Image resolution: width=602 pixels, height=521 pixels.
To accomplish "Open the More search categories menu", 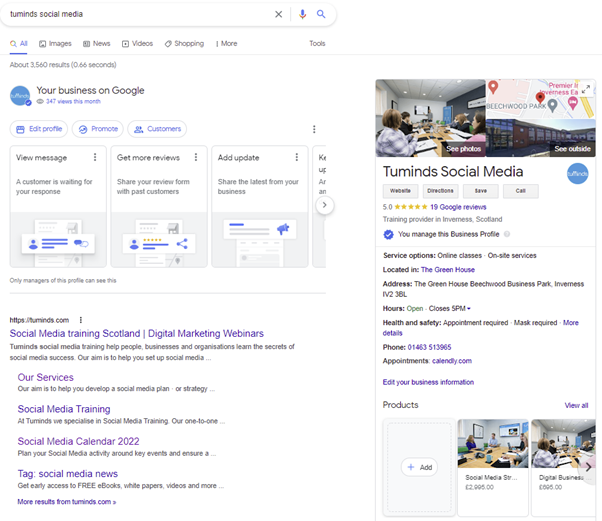I will (227, 43).
